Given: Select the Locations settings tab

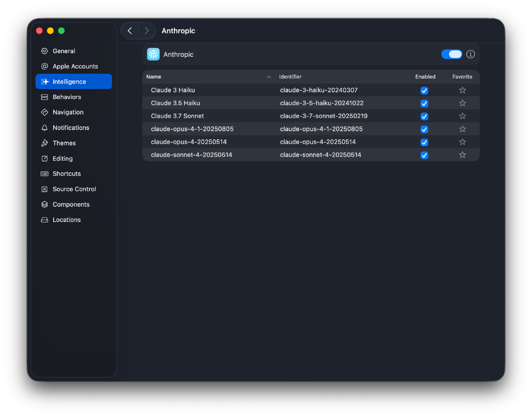Looking at the screenshot, I should point(44,220).
